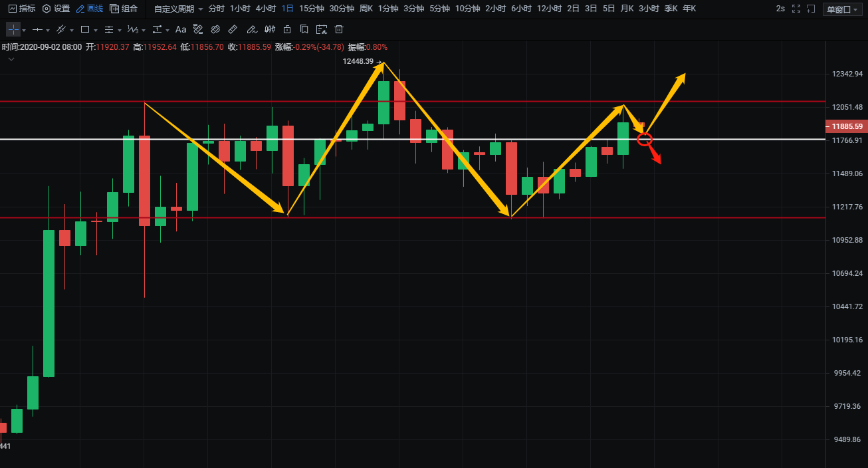Click the 组合 combination button
Screen dimensions: 868x468
click(124, 9)
